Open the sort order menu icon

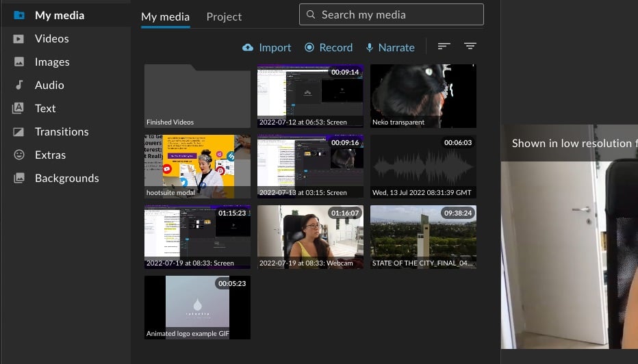coord(444,47)
